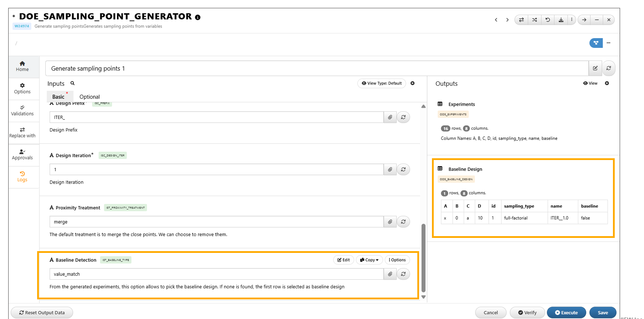
Task: Switch to the Optional inputs tab
Action: tap(89, 97)
